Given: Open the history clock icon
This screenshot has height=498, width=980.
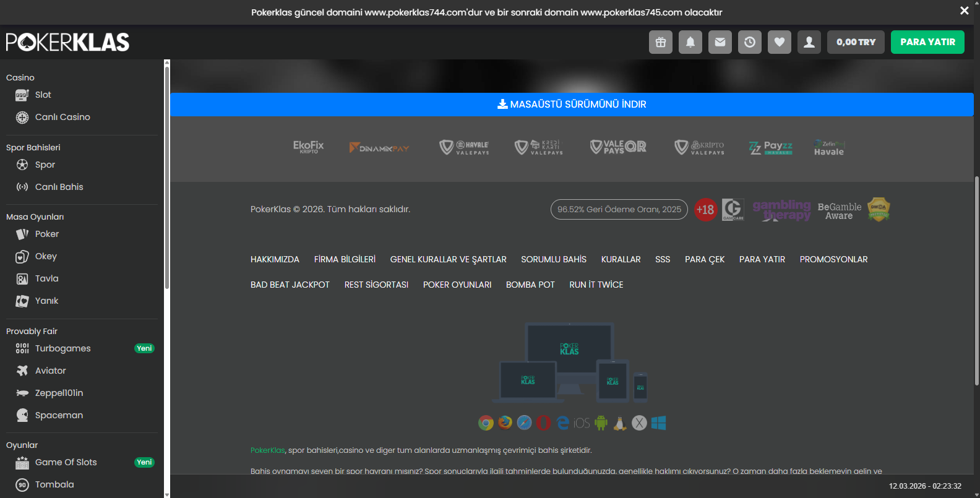Looking at the screenshot, I should 750,42.
